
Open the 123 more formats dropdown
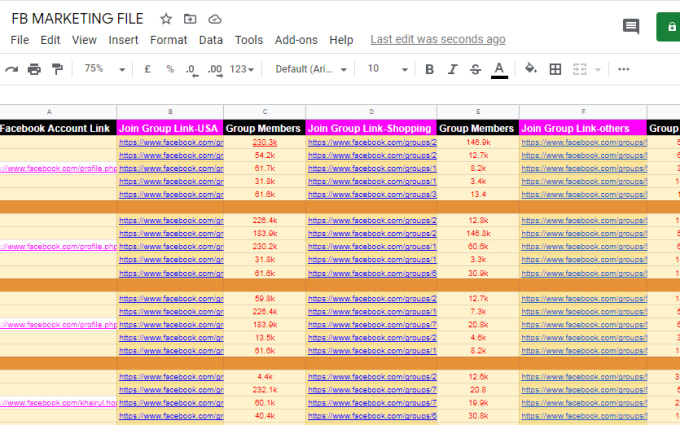click(242, 69)
